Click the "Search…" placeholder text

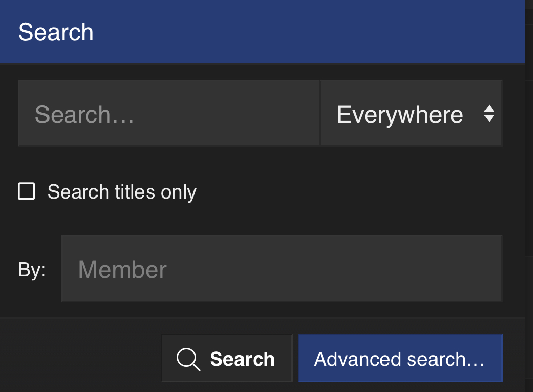(x=84, y=115)
